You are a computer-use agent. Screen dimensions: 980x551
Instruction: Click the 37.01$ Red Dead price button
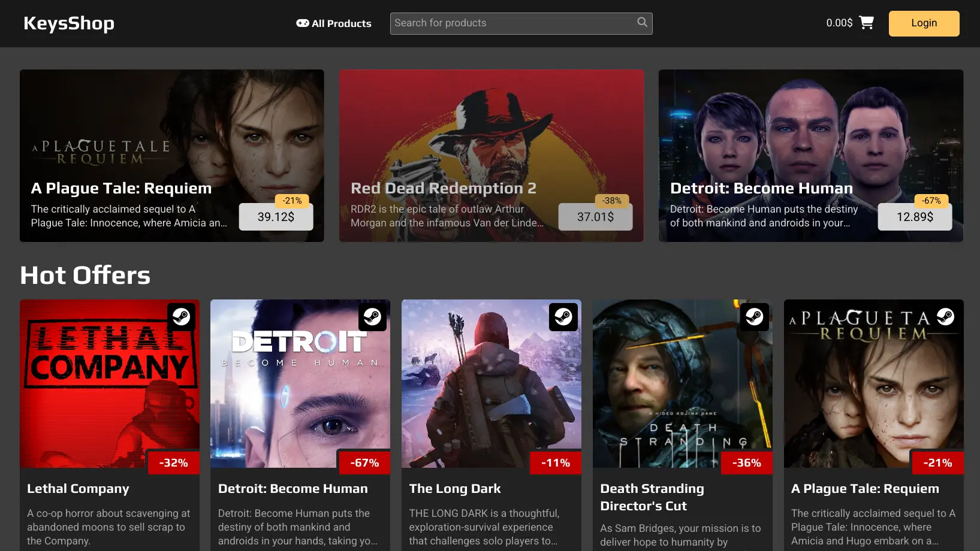pos(595,217)
